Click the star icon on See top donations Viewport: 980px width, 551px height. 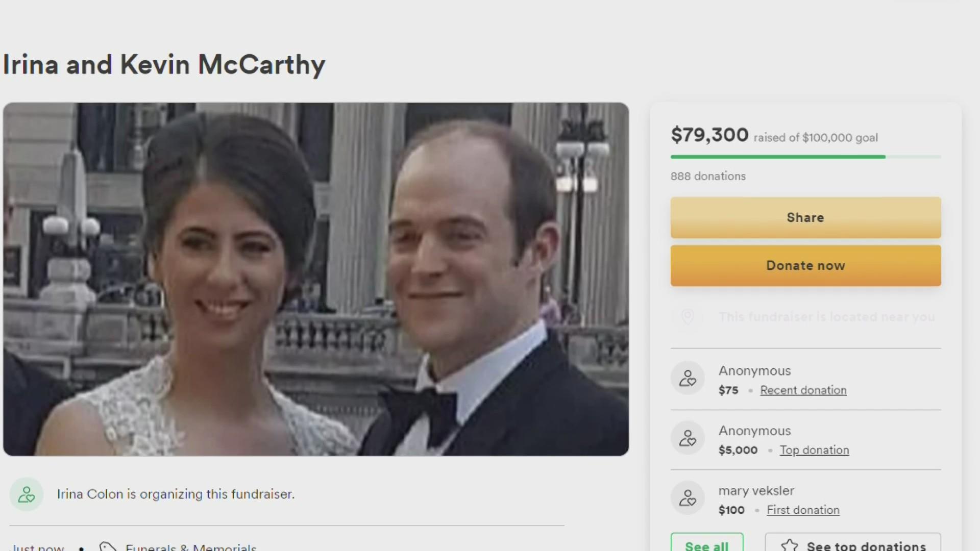click(790, 545)
